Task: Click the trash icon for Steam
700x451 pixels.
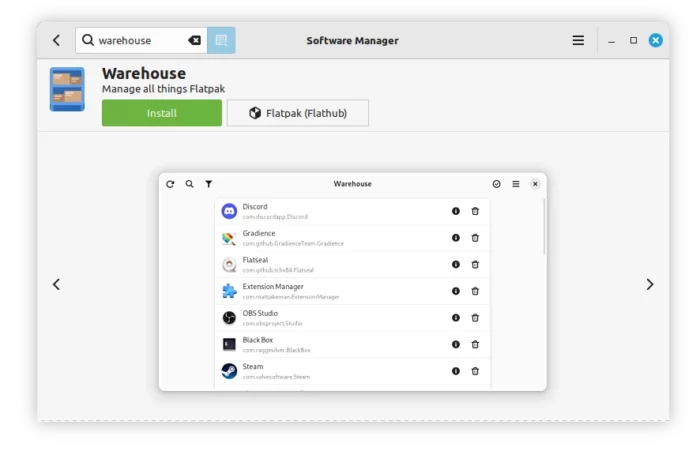Action: (x=475, y=371)
